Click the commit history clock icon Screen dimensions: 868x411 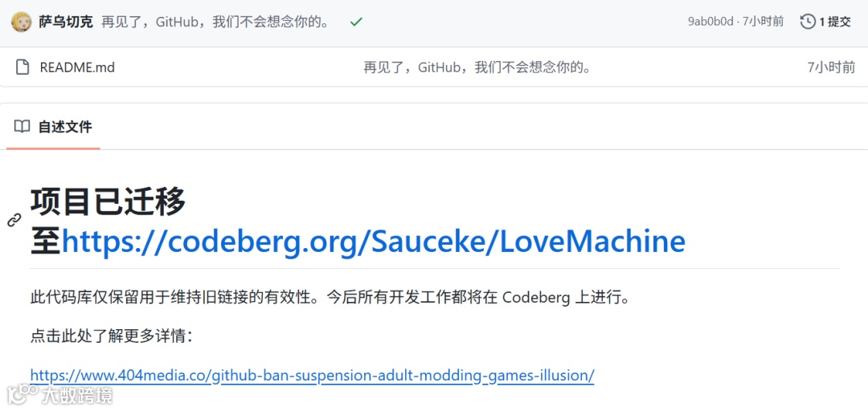point(808,22)
